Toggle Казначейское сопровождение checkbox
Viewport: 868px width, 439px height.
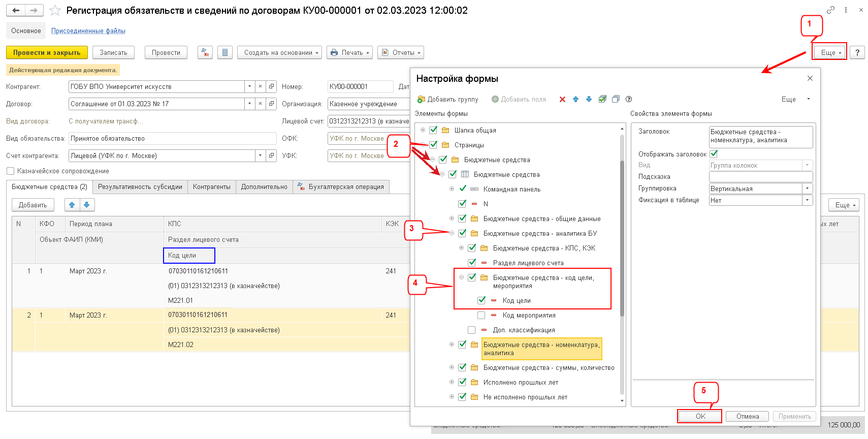[x=10, y=171]
